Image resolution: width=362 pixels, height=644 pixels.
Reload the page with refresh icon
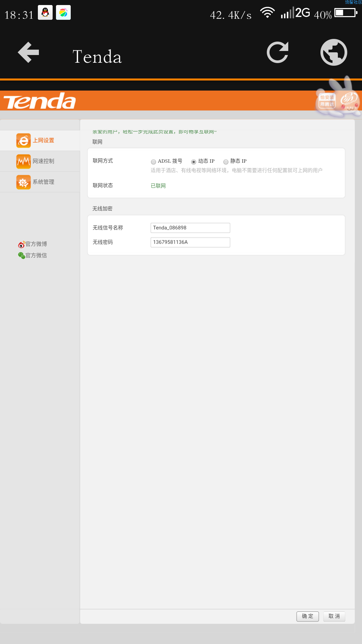tap(278, 52)
